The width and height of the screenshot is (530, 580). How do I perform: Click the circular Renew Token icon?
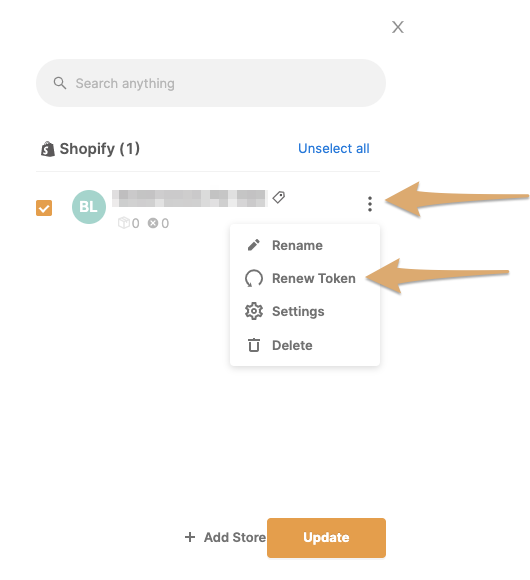tap(254, 278)
